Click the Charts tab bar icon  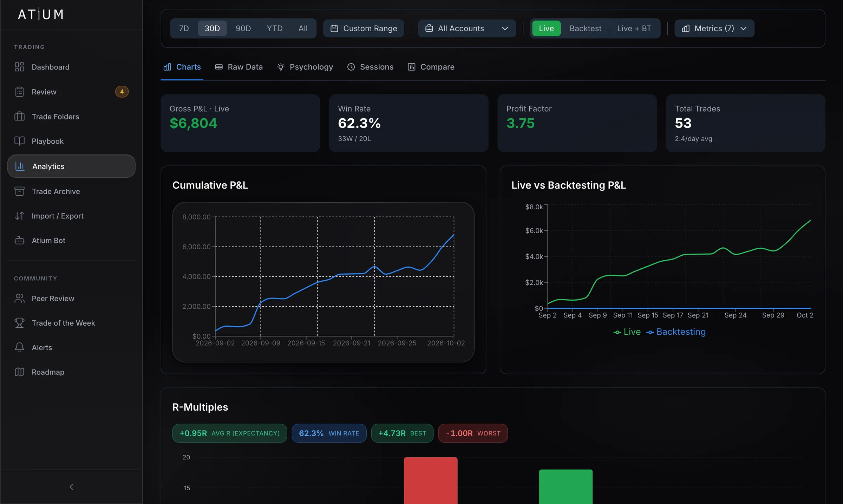click(x=167, y=67)
